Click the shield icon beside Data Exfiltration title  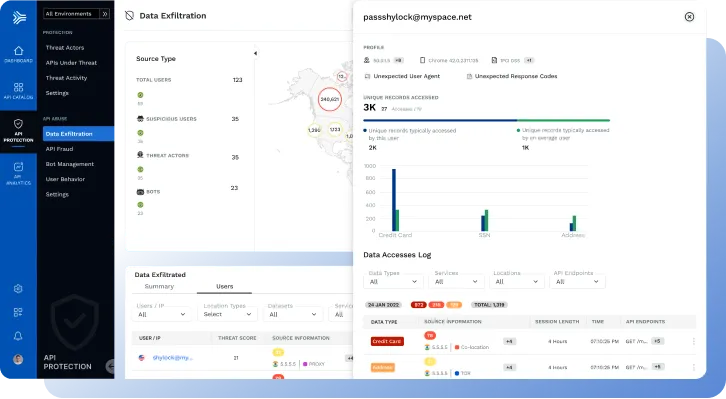tap(130, 16)
